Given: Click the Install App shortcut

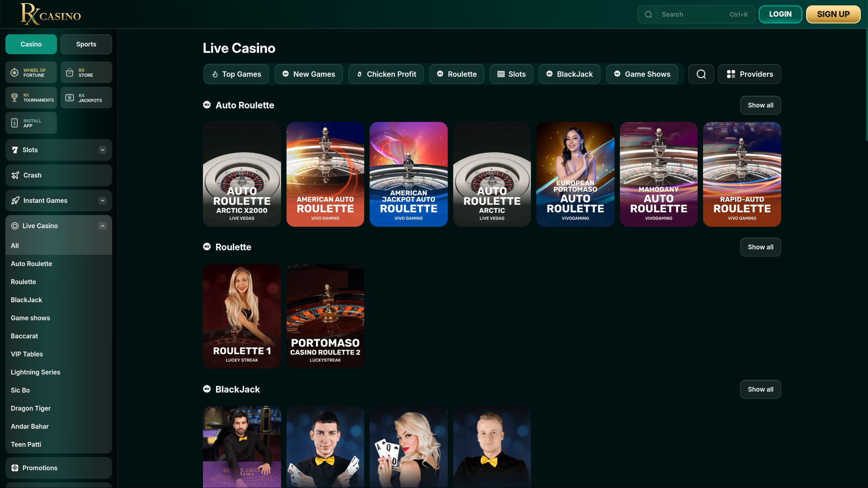Looking at the screenshot, I should (31, 123).
